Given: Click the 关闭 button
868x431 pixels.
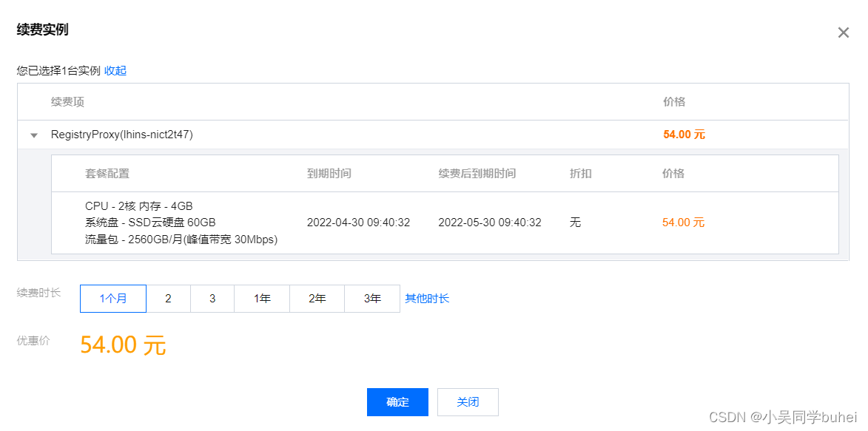Looking at the screenshot, I should 468,402.
